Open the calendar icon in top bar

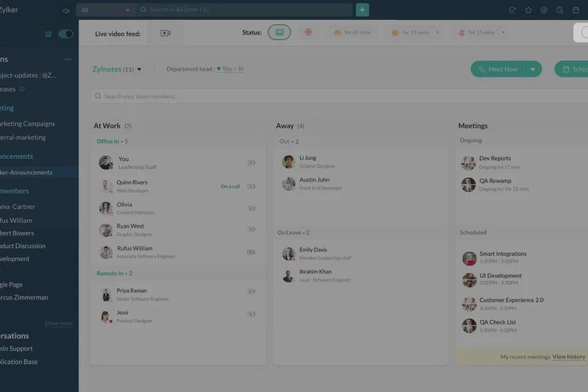click(x=576, y=10)
